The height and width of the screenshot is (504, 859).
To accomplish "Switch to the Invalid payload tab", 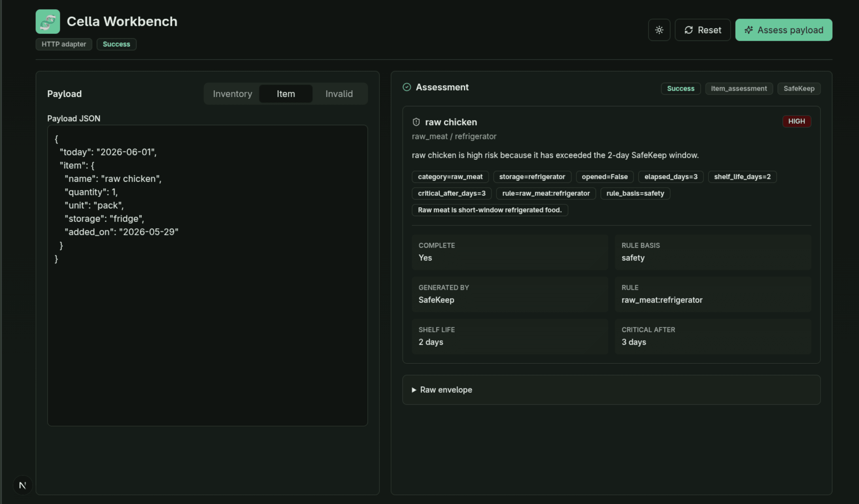I will 339,94.
